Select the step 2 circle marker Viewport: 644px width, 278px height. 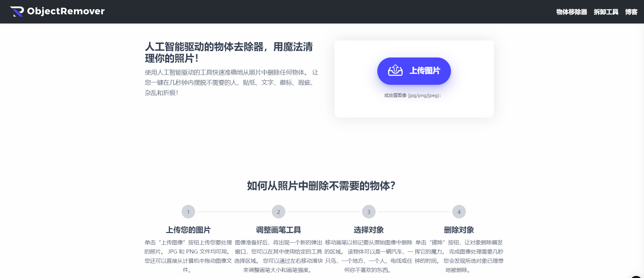click(278, 212)
